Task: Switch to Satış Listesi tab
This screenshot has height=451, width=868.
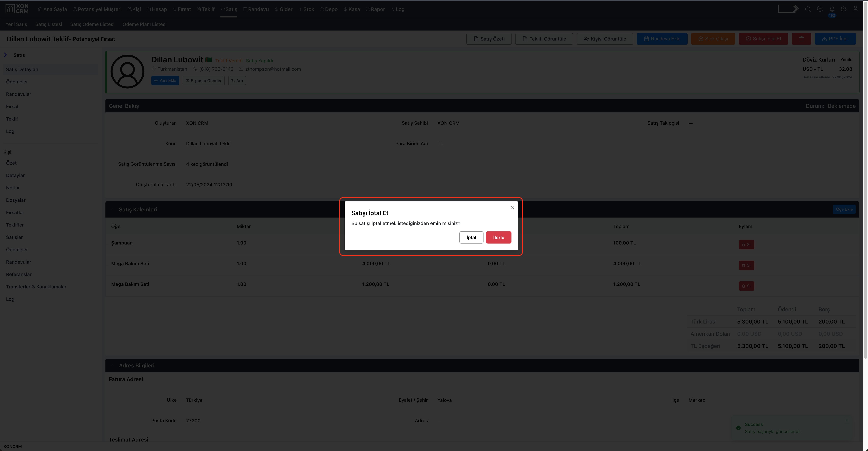Action: pyautogui.click(x=48, y=24)
